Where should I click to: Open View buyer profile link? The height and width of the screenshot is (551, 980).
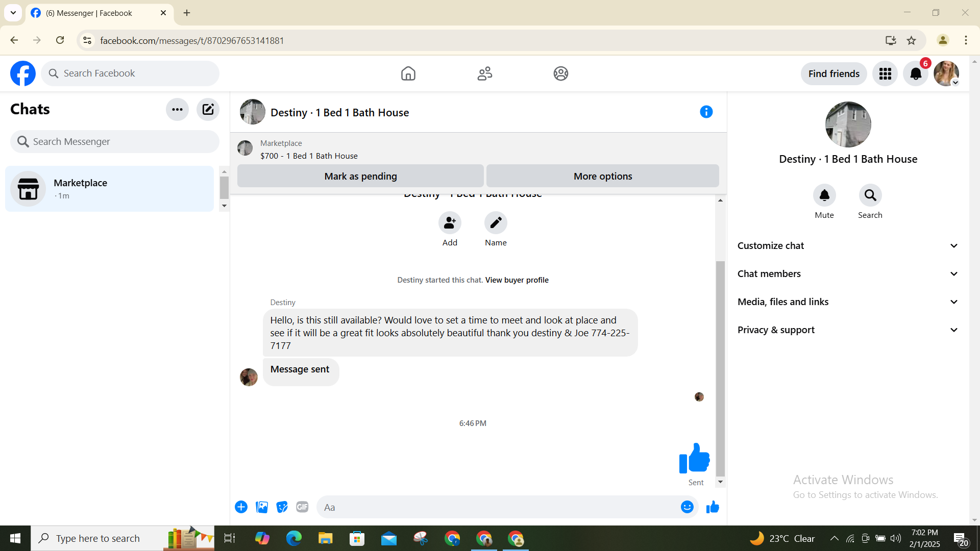click(x=517, y=280)
